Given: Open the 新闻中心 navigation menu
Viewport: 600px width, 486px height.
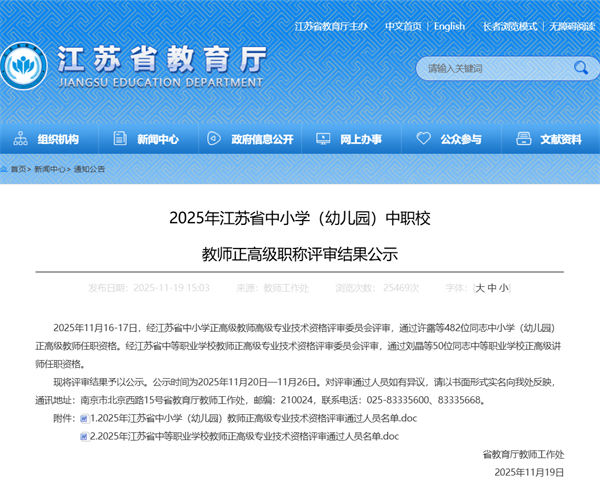Looking at the screenshot, I should (x=157, y=139).
